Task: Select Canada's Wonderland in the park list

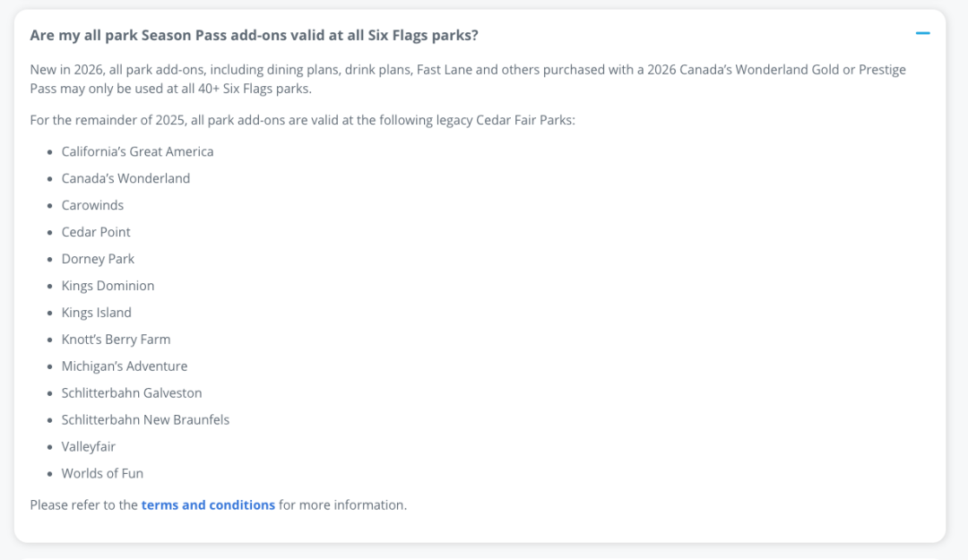Action: point(125,178)
